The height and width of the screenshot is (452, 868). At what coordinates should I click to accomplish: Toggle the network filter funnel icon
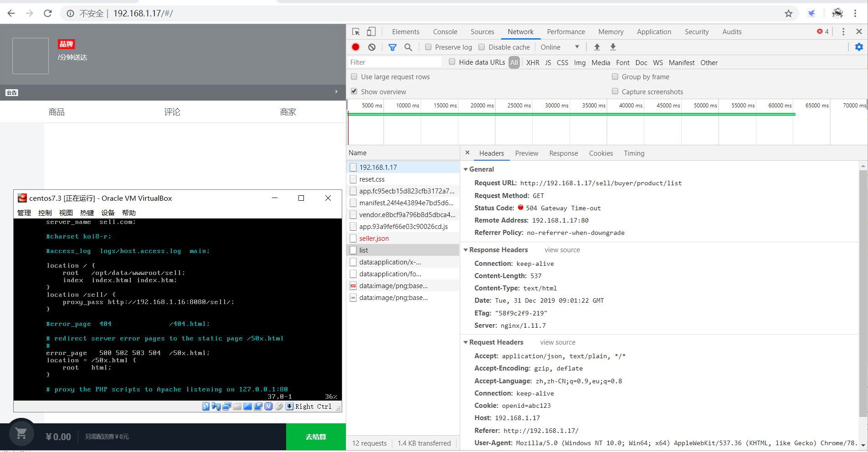click(392, 47)
